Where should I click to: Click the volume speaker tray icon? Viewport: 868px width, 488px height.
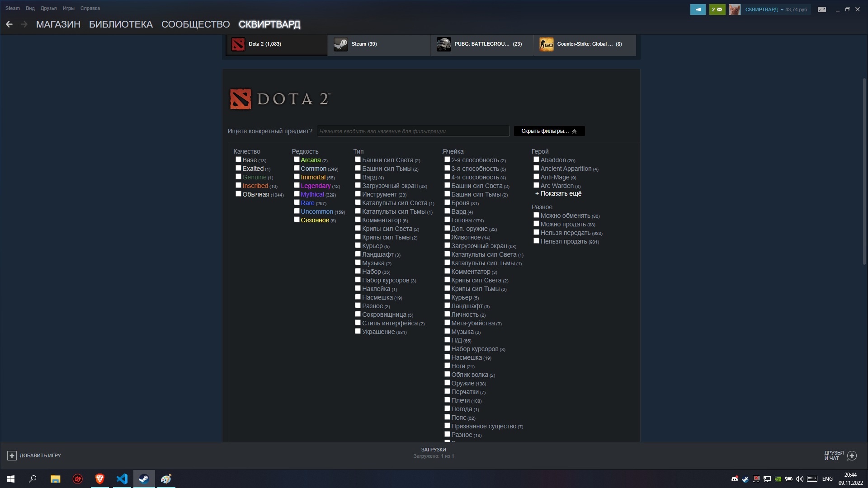coord(799,479)
